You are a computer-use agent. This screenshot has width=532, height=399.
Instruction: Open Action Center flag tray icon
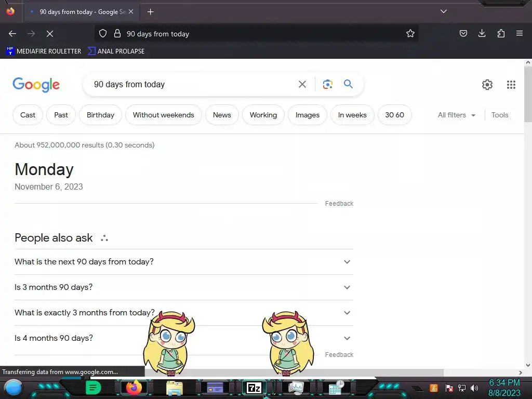coord(449,388)
